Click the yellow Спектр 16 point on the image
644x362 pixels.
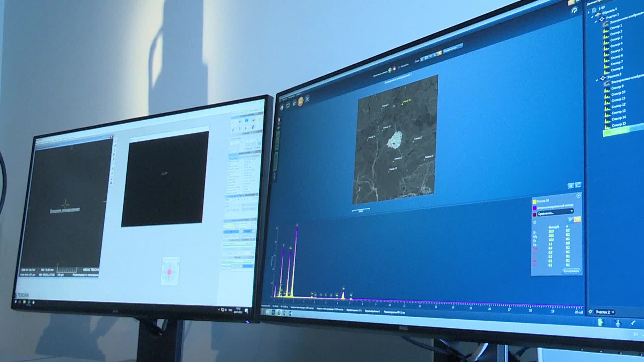coord(402,104)
